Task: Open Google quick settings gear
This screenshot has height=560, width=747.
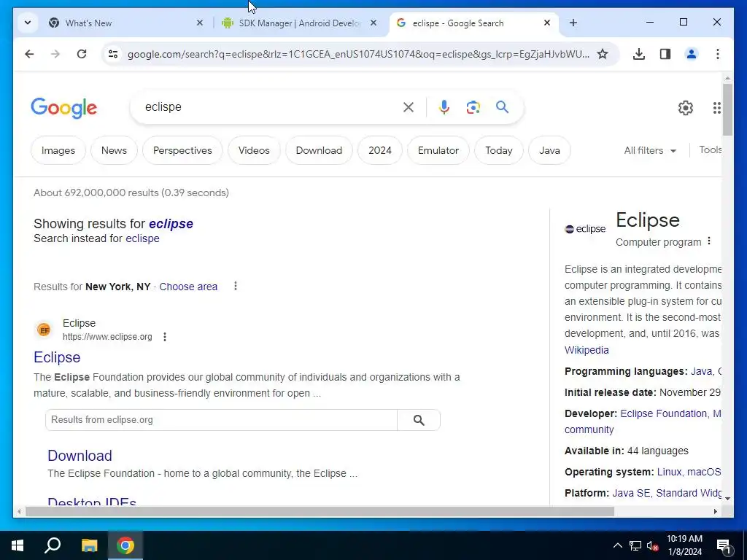Action: coord(686,108)
